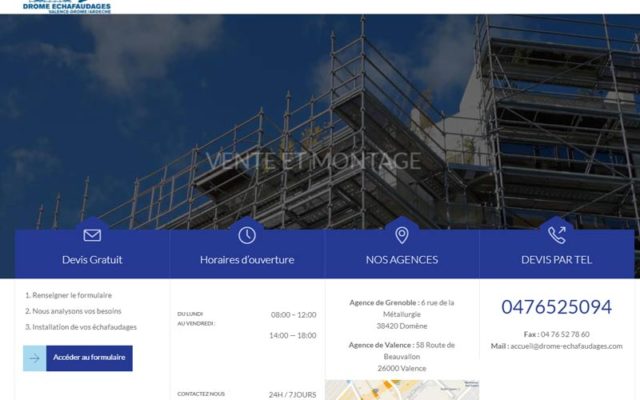Open the Devis Gratuit heading
640x400 pixels.
tap(92, 260)
